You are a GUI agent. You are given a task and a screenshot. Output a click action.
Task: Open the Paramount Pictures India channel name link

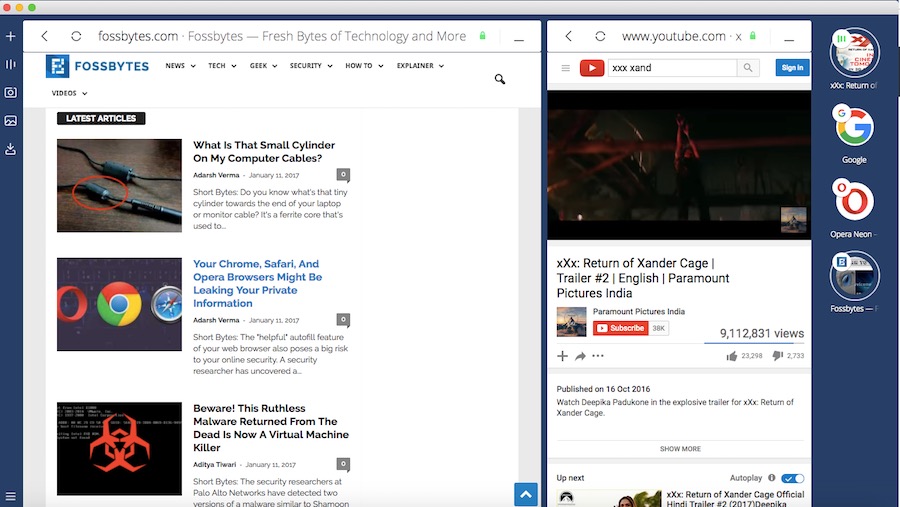point(639,311)
